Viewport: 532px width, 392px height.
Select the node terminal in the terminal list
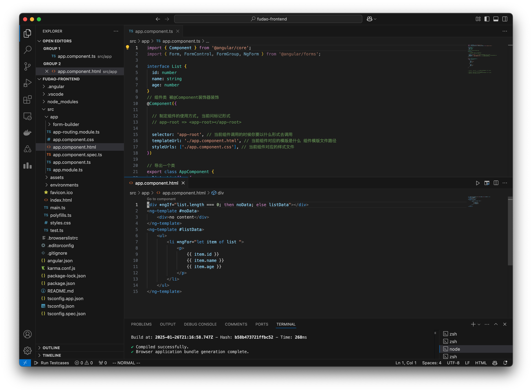(455, 349)
